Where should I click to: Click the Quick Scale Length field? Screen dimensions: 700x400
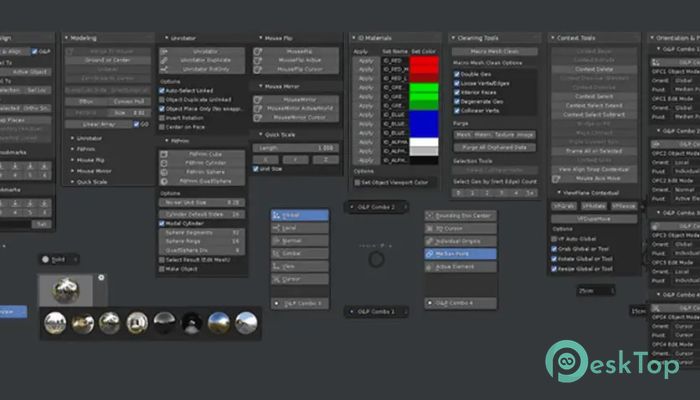295,148
